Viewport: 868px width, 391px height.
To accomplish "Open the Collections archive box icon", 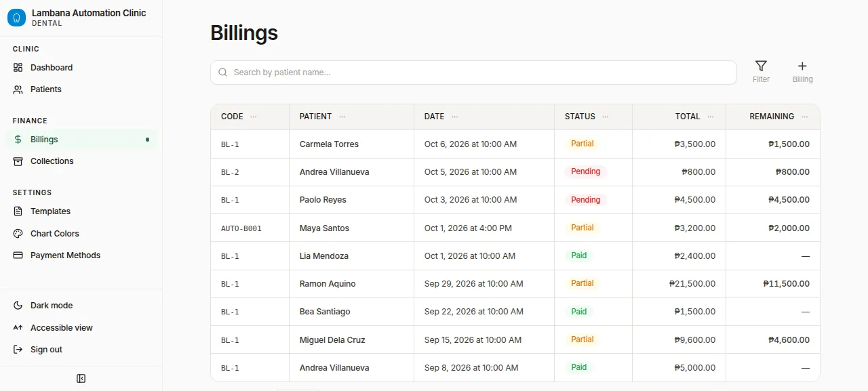I will click(x=18, y=161).
